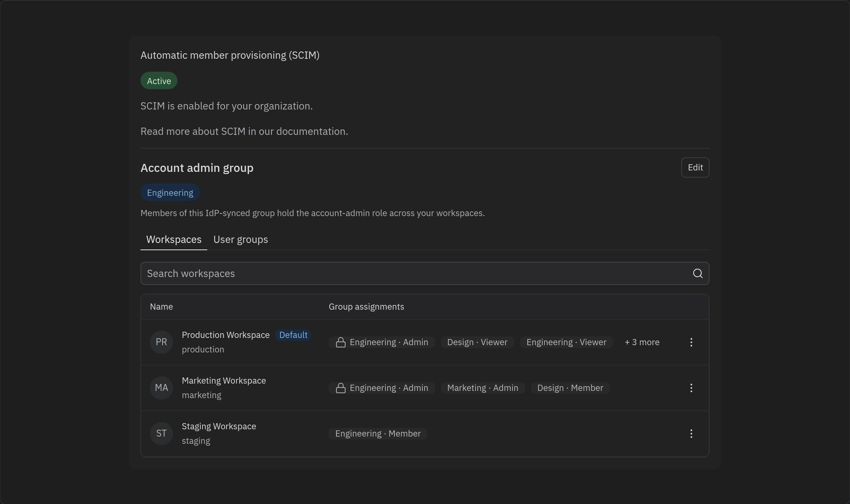850x504 pixels.
Task: Select the Staging Workspace name
Action: (x=219, y=426)
